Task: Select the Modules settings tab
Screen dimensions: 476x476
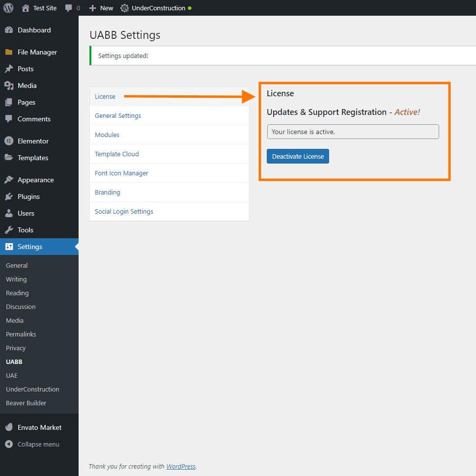Action: click(169, 135)
